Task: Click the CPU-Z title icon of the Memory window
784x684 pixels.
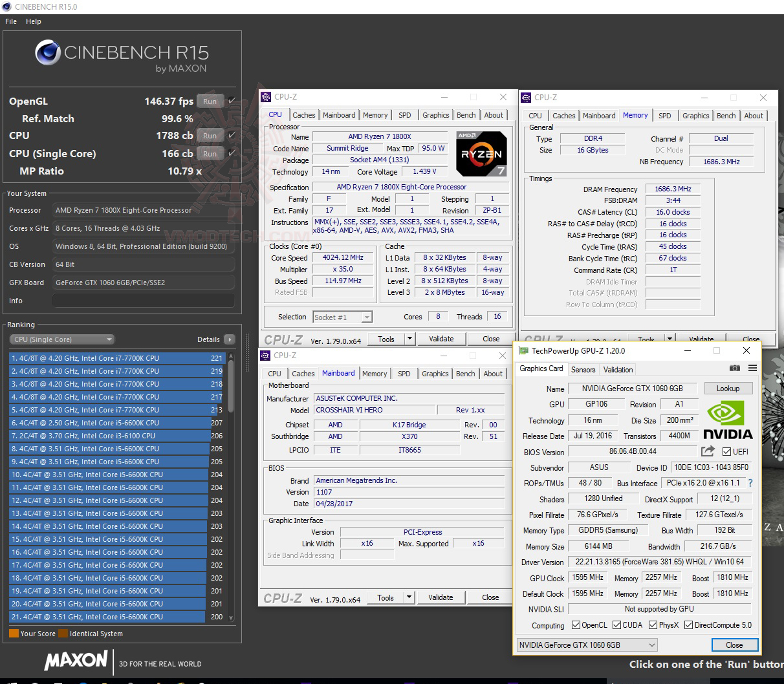Action: (x=525, y=98)
